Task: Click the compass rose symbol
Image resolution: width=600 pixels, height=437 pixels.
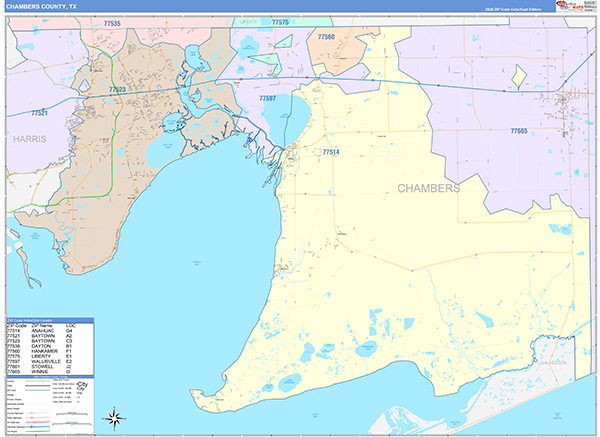Action: point(114,419)
